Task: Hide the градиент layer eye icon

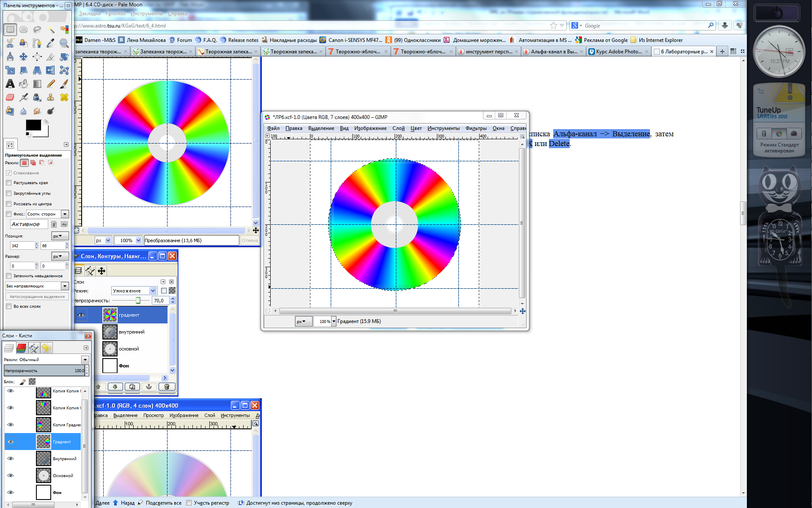Action: (x=82, y=315)
